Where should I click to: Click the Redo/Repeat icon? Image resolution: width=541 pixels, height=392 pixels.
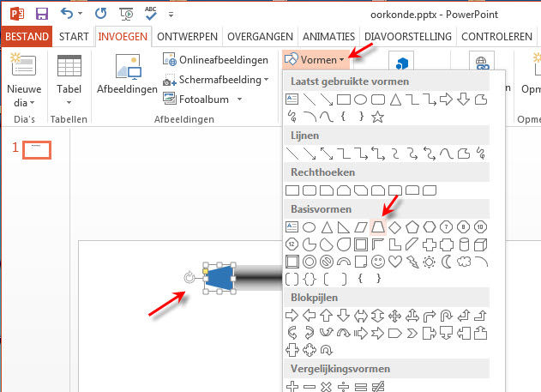101,14
